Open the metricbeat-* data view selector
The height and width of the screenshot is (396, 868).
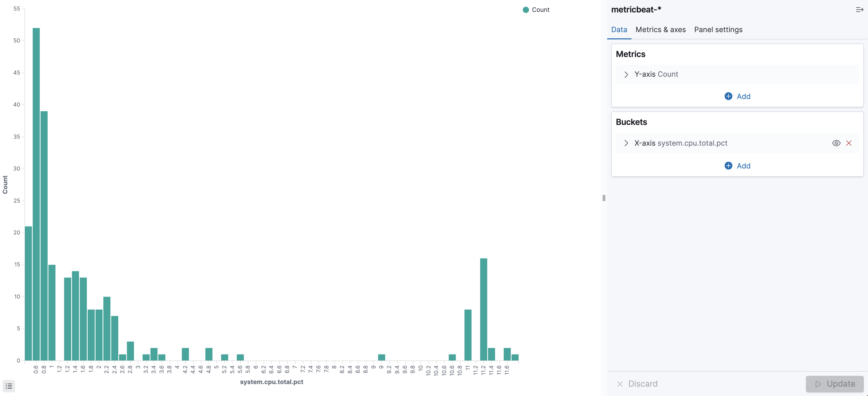[636, 9]
